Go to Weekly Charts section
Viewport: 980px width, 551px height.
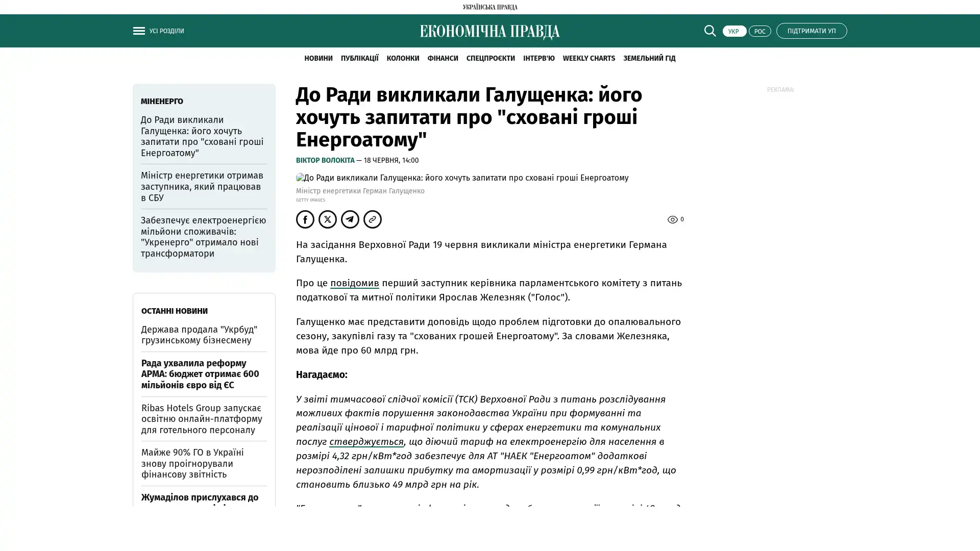(589, 58)
